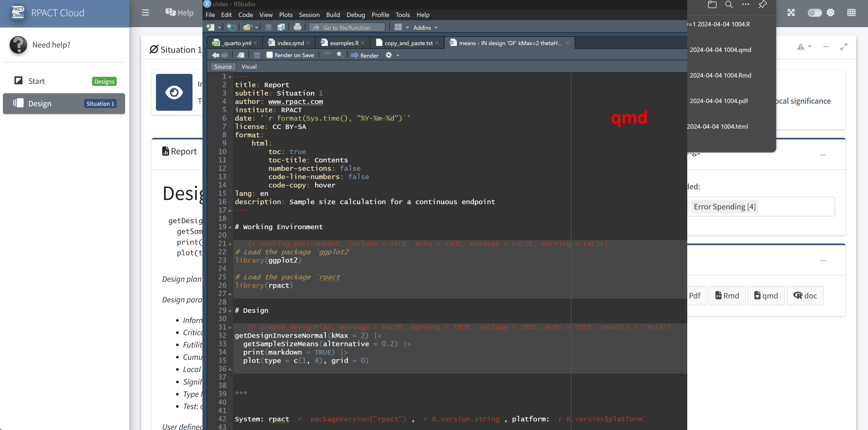Switch to the index.qmd tab

[290, 43]
